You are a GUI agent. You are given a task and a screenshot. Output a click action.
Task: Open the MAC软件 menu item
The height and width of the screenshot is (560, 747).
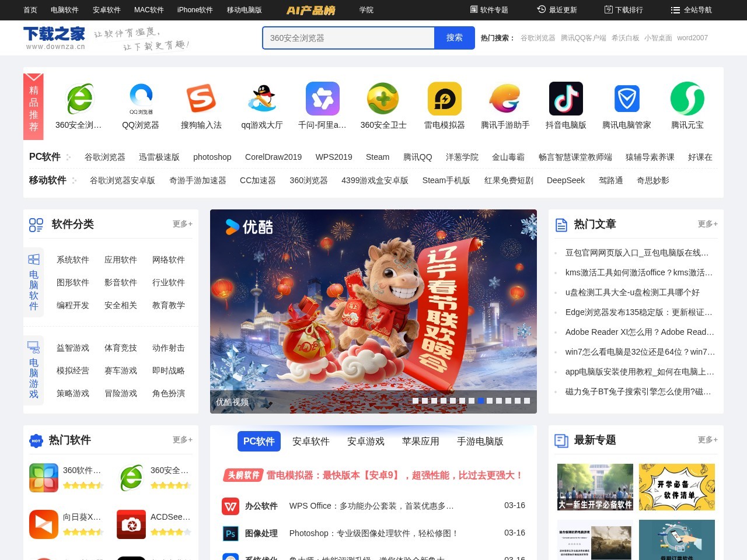coord(149,10)
